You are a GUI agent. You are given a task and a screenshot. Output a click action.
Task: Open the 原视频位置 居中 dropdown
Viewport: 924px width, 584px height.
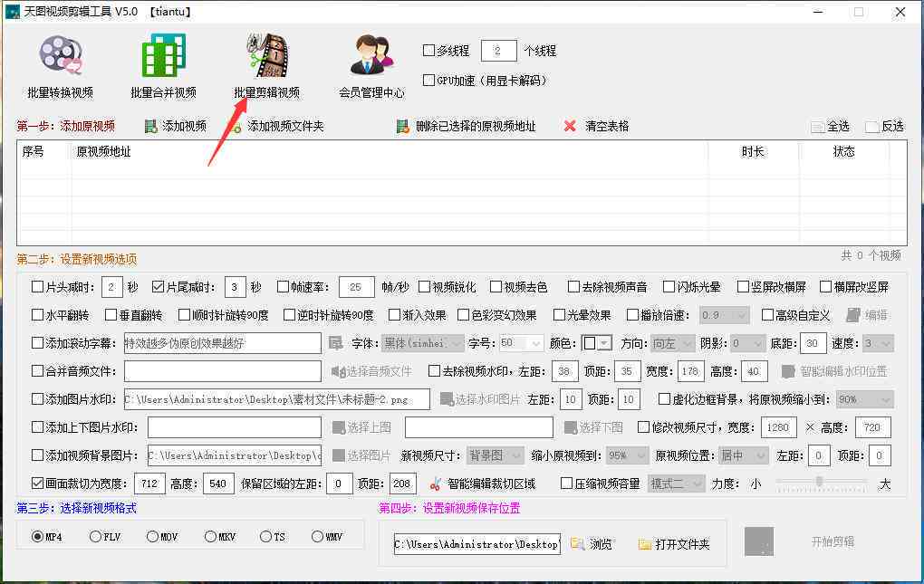coord(744,455)
